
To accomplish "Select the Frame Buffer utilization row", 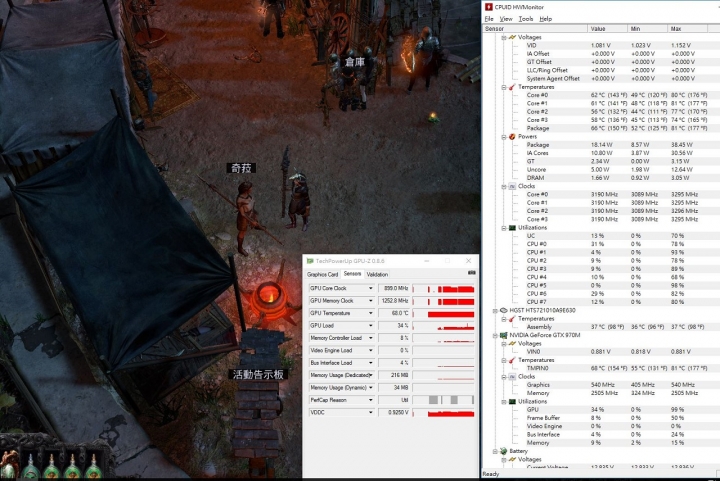I will click(x=602, y=418).
